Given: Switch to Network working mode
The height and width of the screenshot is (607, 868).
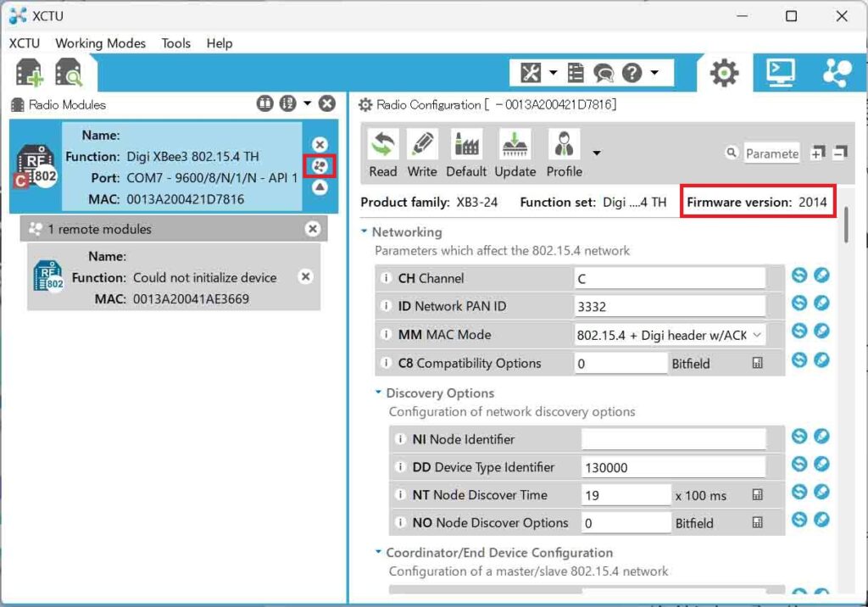Looking at the screenshot, I should click(837, 73).
